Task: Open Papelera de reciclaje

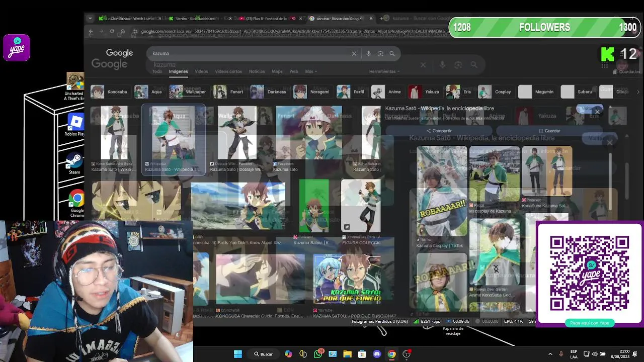Action: [x=453, y=330]
